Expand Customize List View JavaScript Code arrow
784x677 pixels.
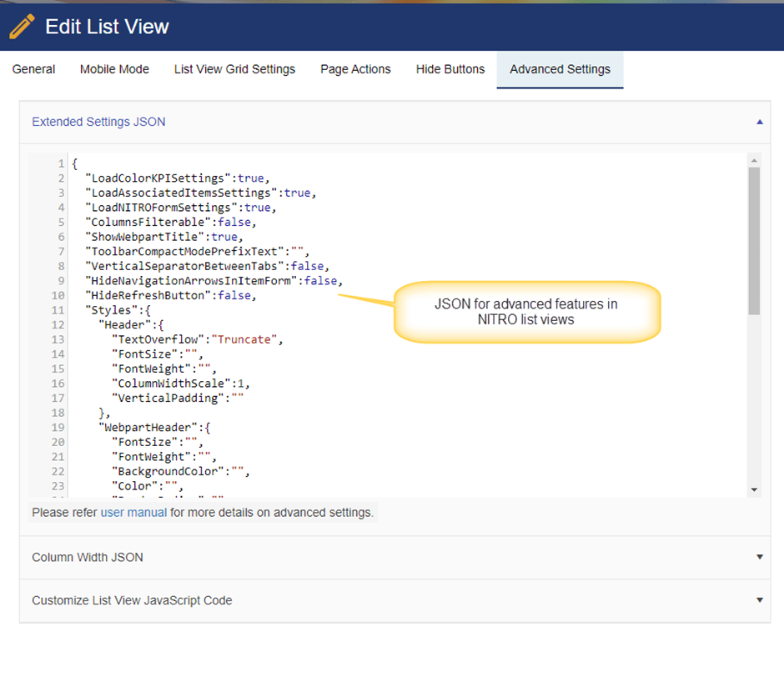[x=759, y=600]
